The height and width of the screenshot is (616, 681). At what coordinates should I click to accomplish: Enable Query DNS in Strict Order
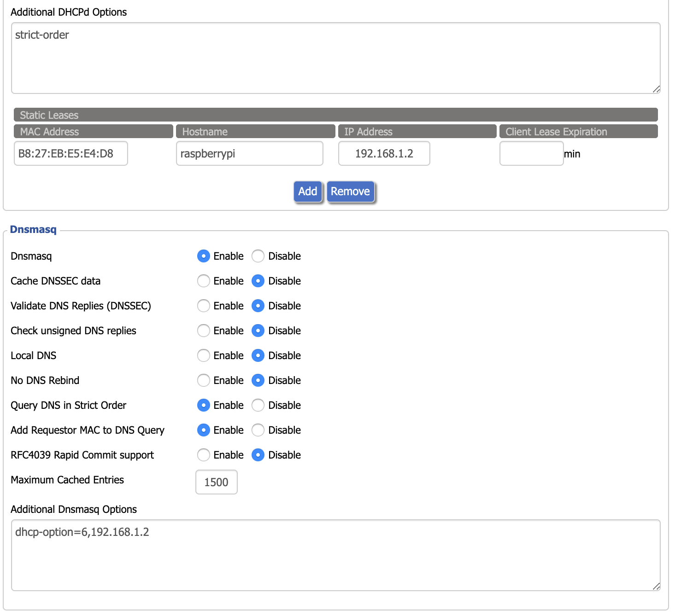(203, 405)
